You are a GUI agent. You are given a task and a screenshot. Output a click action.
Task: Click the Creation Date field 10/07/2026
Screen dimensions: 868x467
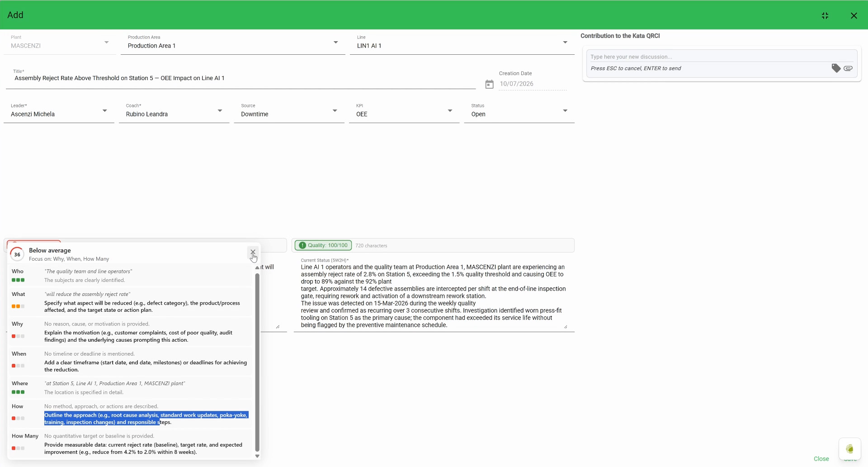click(533, 84)
